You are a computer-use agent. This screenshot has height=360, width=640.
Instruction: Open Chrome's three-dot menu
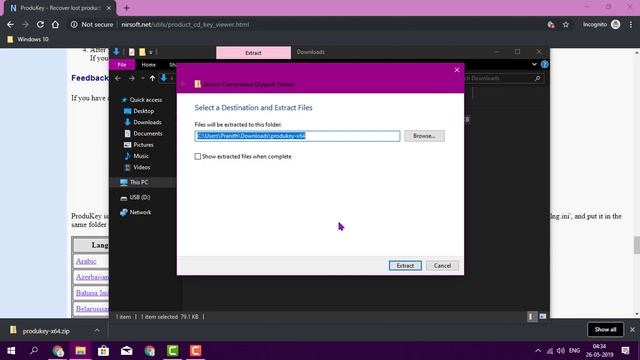coord(631,24)
